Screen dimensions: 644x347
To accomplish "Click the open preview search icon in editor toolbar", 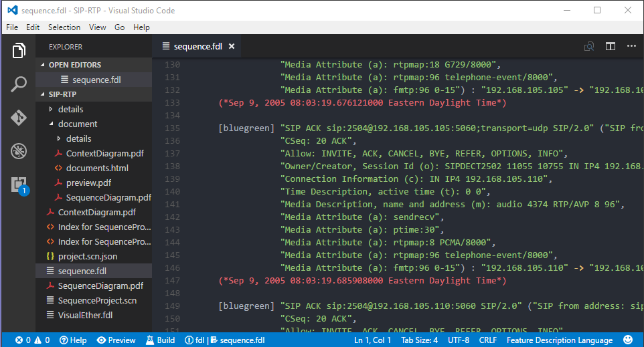I will click(x=589, y=46).
